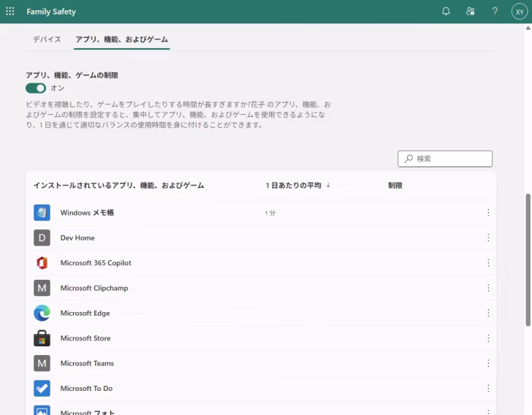The height and width of the screenshot is (415, 532).
Task: Click the Microsoft Clipchamp M icon
Action: 42,288
